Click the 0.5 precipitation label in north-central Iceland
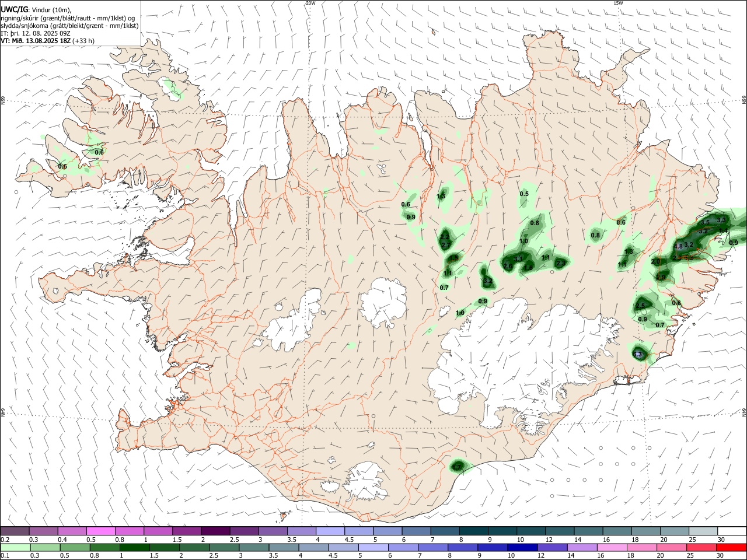747x560 pixels. pyautogui.click(x=524, y=194)
